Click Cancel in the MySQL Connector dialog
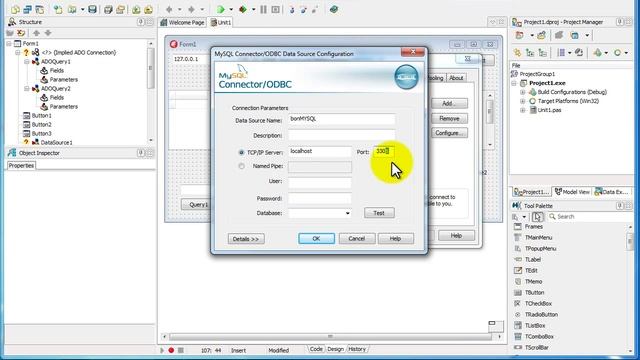 click(x=357, y=239)
